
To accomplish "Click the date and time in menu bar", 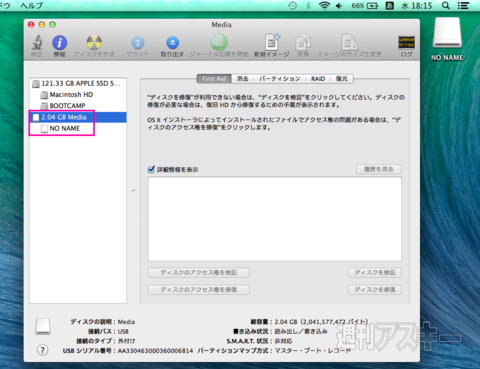I will (x=416, y=6).
